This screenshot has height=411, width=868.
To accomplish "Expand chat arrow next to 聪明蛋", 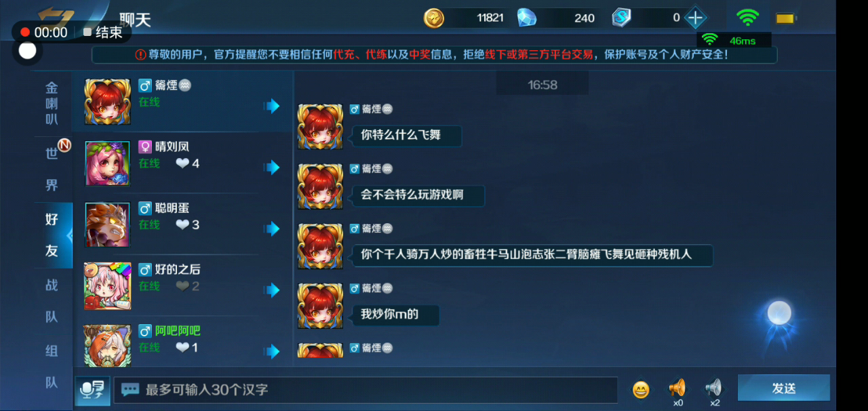I will [x=272, y=229].
